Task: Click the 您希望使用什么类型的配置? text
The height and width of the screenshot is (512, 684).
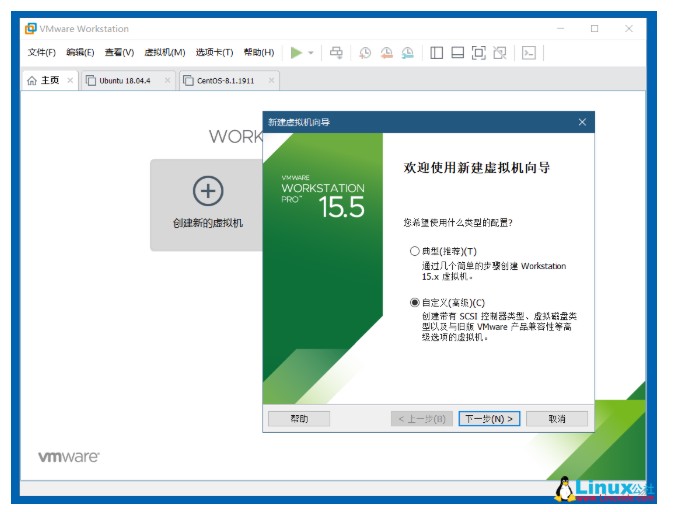Action: [458, 223]
